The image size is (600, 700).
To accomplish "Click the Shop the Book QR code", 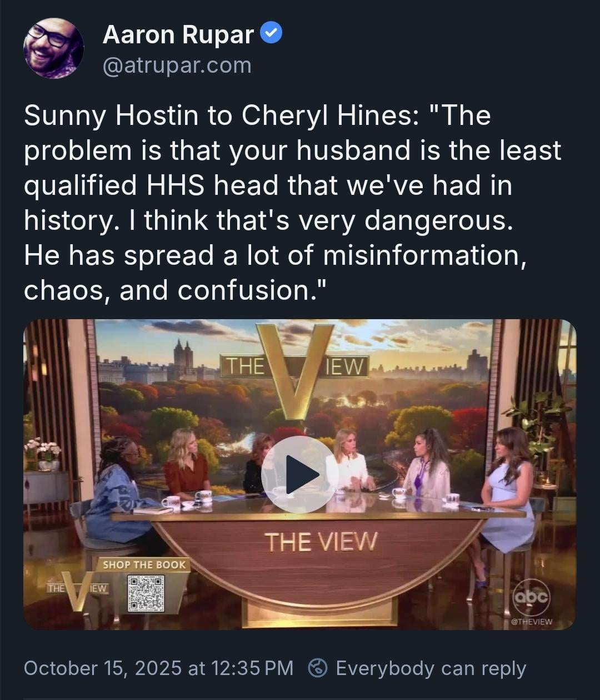I will pos(146,593).
